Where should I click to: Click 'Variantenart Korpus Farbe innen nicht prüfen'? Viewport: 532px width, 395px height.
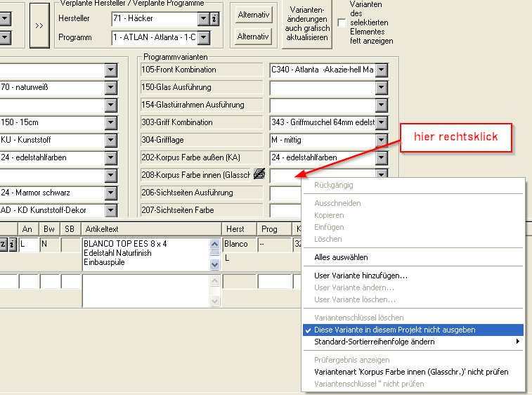[x=410, y=372]
